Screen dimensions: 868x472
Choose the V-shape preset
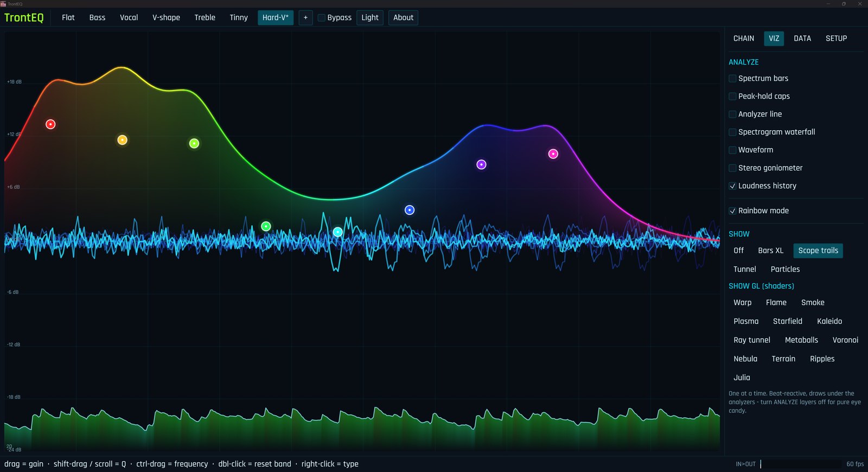[x=166, y=17]
